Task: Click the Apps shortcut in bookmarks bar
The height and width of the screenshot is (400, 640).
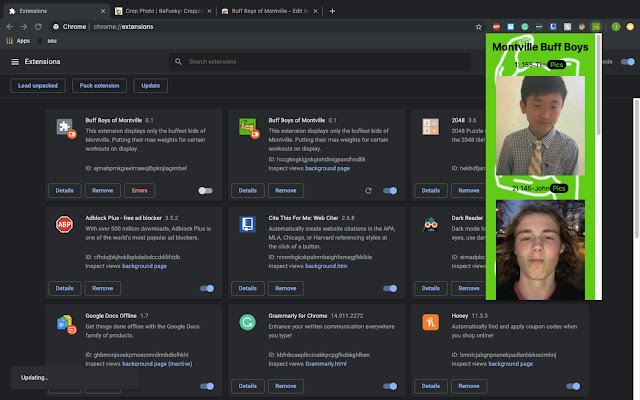Action: pos(18,41)
